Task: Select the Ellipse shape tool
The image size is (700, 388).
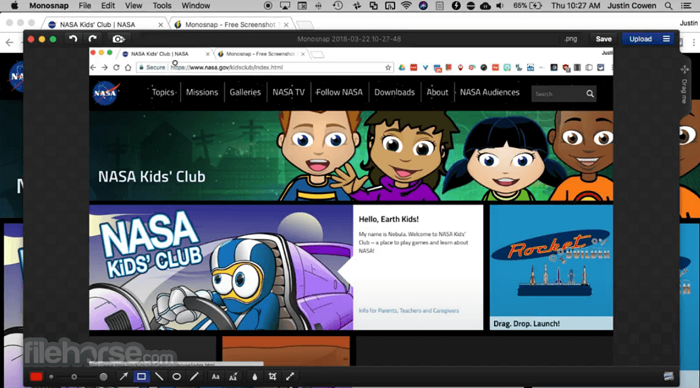Action: [176, 376]
